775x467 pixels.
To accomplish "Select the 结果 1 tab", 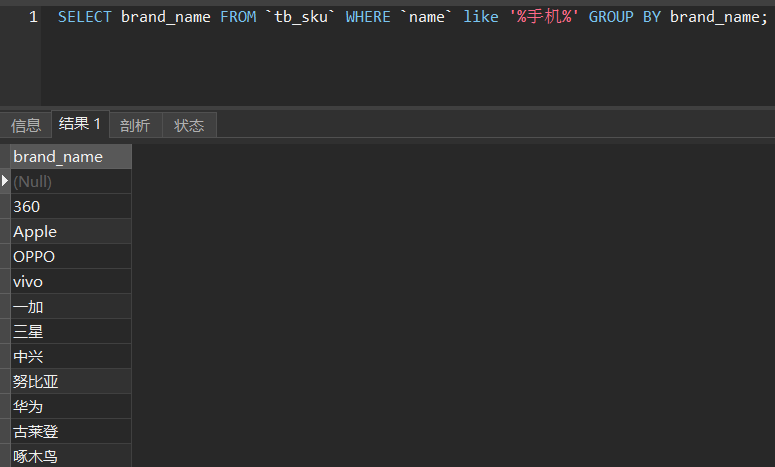I will pyautogui.click(x=80, y=124).
